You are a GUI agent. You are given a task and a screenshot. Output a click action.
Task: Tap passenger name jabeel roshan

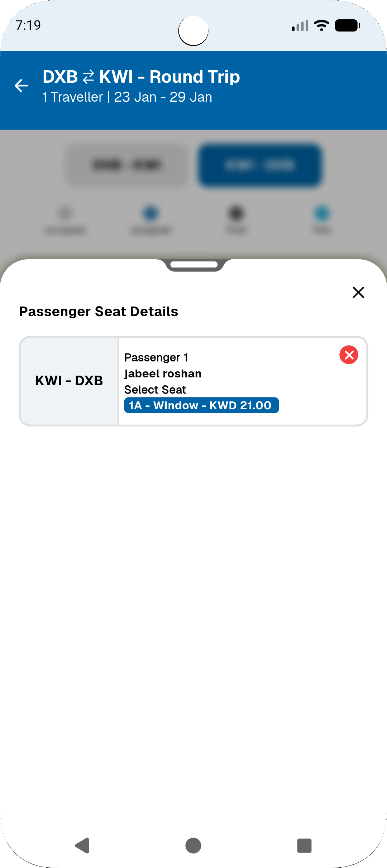(x=163, y=373)
